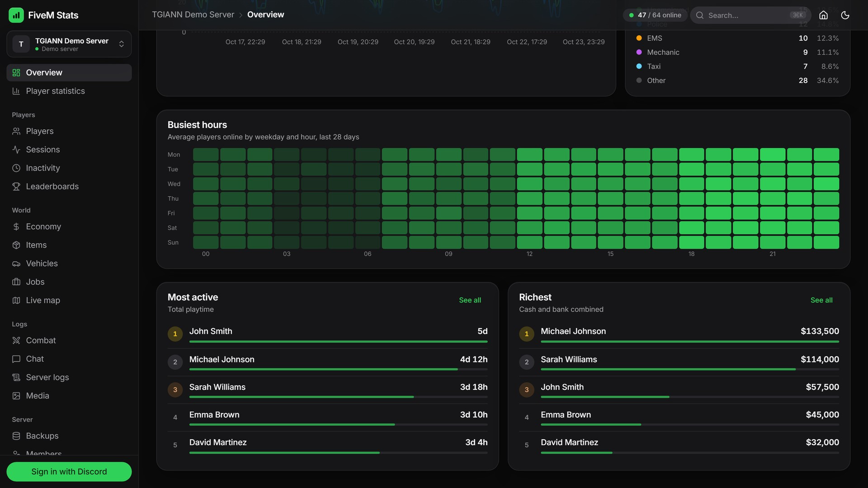
Task: Toggle dark mode with the moon icon
Action: tap(845, 15)
